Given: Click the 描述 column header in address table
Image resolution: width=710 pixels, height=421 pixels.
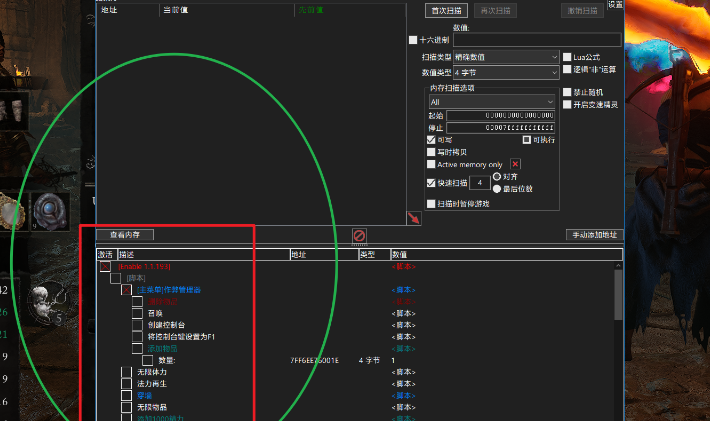Looking at the screenshot, I should (x=200, y=255).
